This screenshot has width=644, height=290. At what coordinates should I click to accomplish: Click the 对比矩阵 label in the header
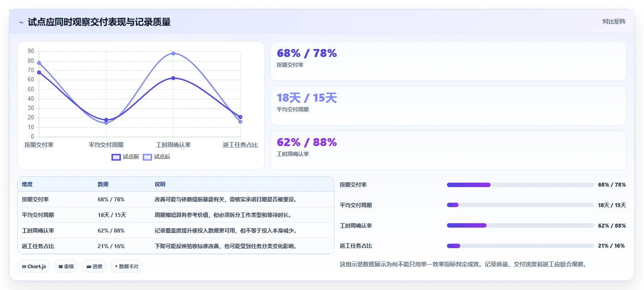point(614,22)
